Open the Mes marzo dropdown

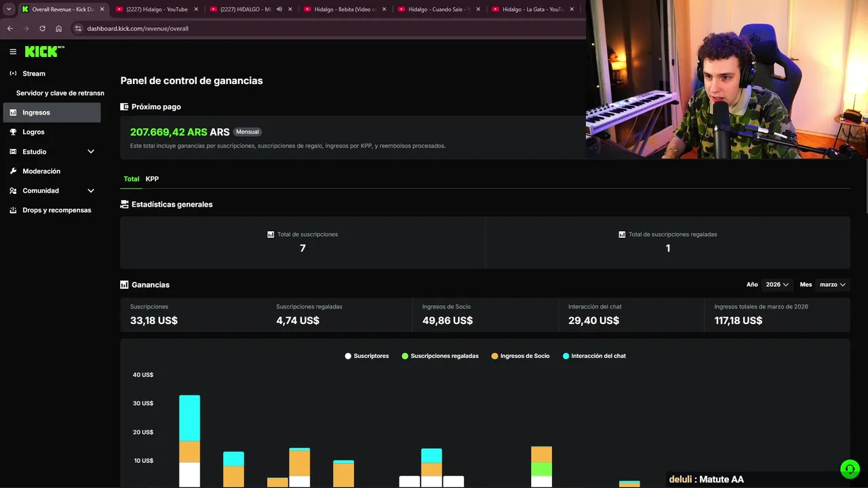click(833, 285)
